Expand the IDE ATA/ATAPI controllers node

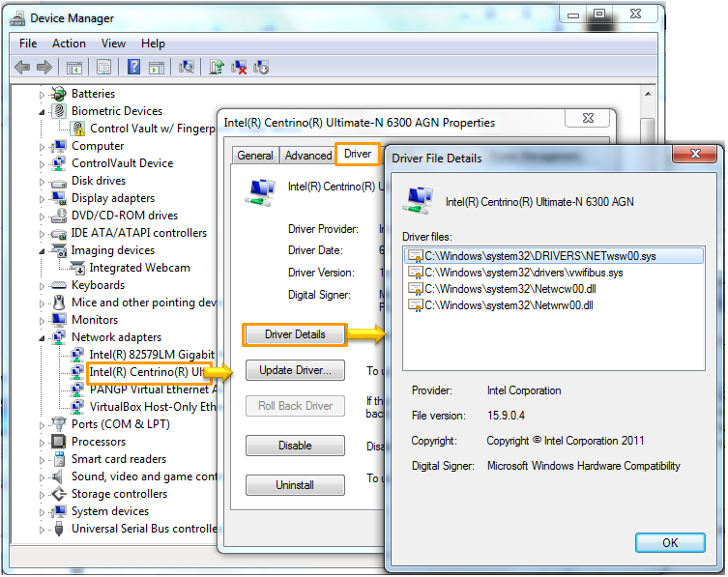[42, 234]
